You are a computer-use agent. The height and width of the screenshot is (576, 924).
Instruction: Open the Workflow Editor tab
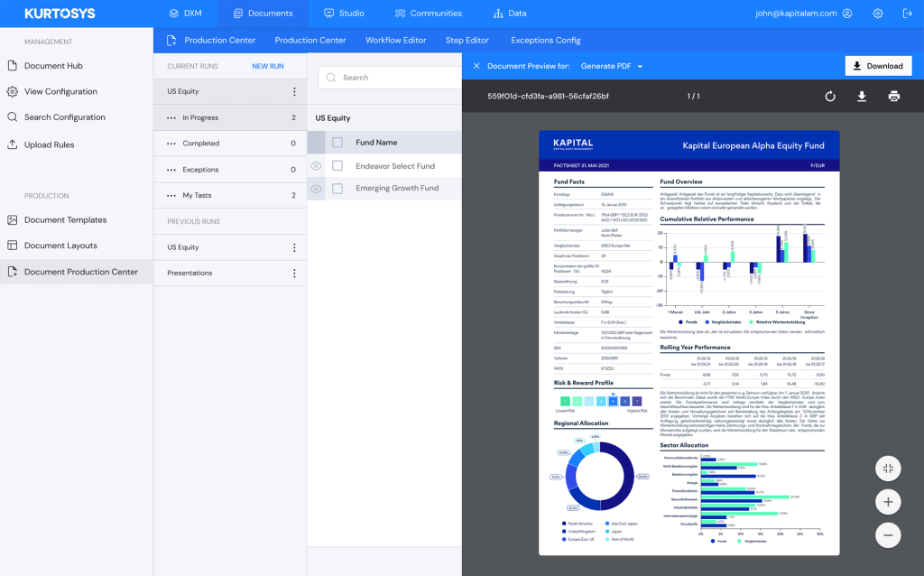pyautogui.click(x=395, y=40)
